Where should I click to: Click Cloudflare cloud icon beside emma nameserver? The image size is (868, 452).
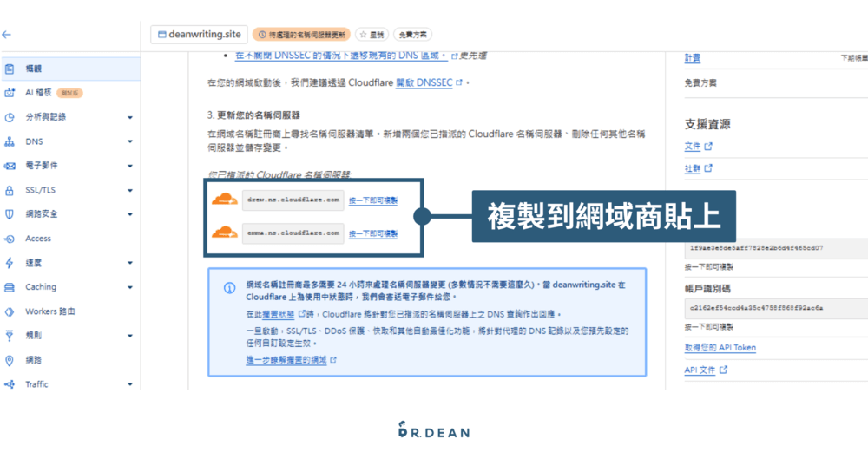(224, 233)
